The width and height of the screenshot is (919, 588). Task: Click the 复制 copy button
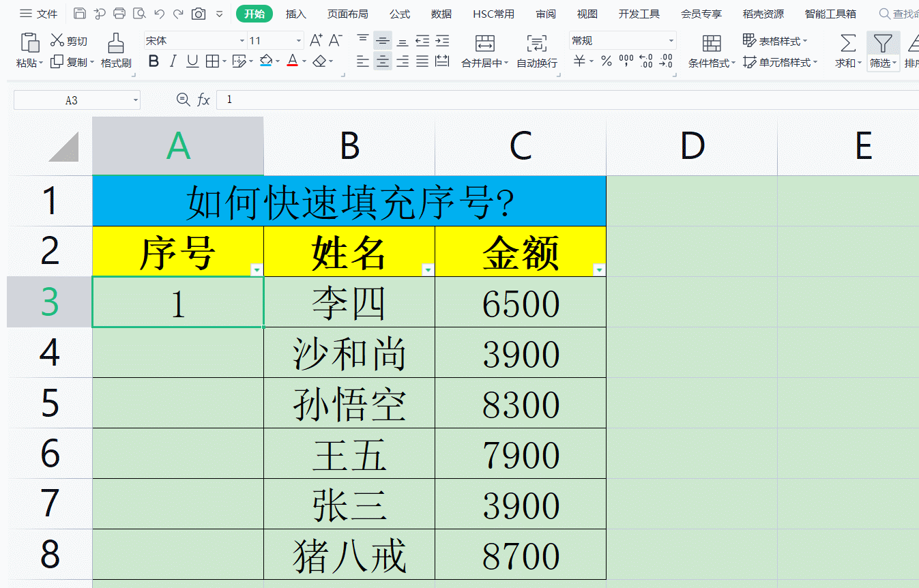click(x=73, y=62)
